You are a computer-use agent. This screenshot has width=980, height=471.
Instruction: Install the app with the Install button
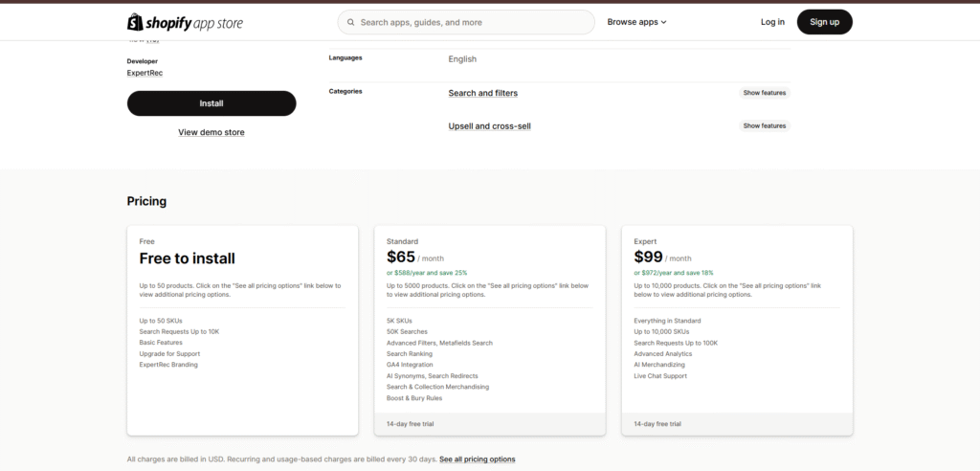pos(212,103)
